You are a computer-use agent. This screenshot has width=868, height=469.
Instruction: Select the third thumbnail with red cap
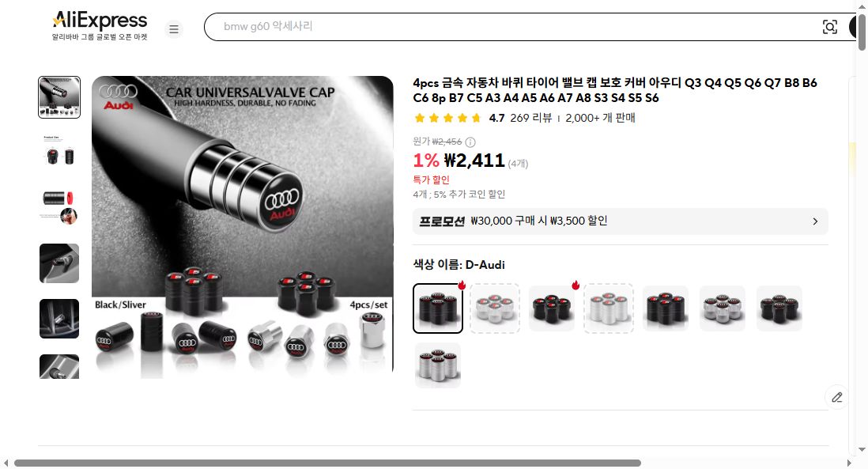point(59,208)
